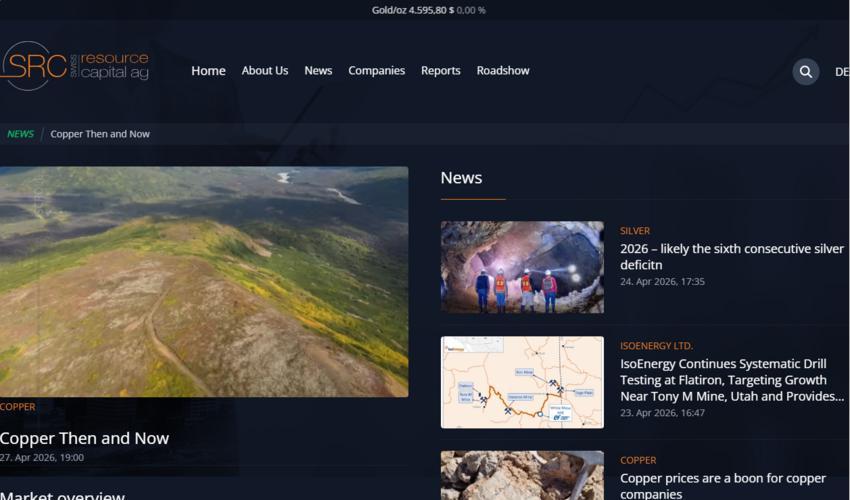The height and width of the screenshot is (500, 850).
Task: Open the mountain landscape article image
Action: [204, 281]
